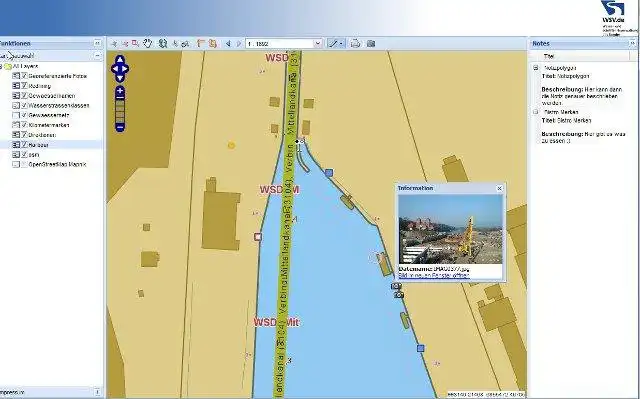This screenshot has height=399, width=640.
Task: Pan the map right with arrow control
Action: [125, 69]
